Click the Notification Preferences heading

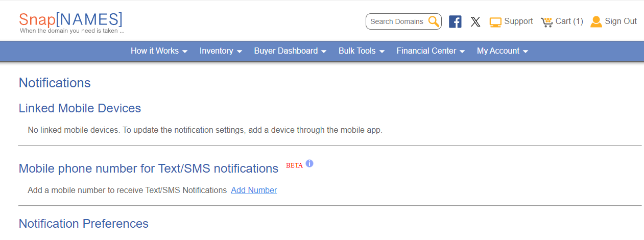click(x=84, y=224)
